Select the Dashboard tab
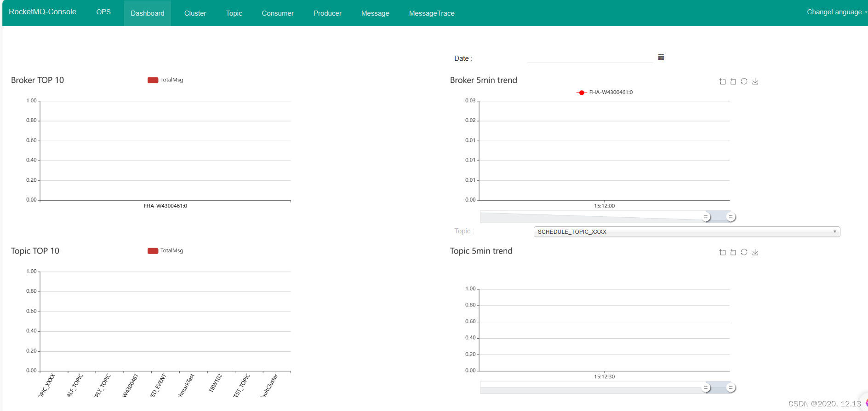 coord(148,13)
